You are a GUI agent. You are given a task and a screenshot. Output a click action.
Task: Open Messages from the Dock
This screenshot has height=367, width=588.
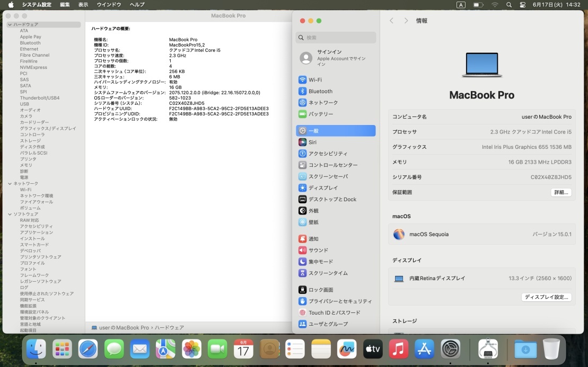(x=113, y=349)
